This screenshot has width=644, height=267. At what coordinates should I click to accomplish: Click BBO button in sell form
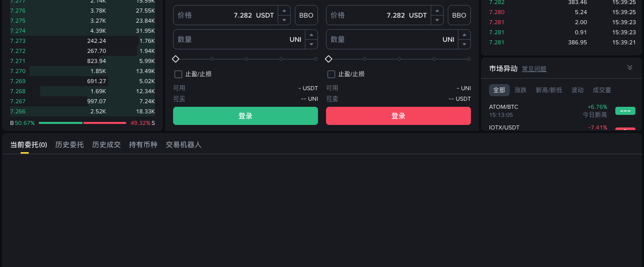click(459, 15)
